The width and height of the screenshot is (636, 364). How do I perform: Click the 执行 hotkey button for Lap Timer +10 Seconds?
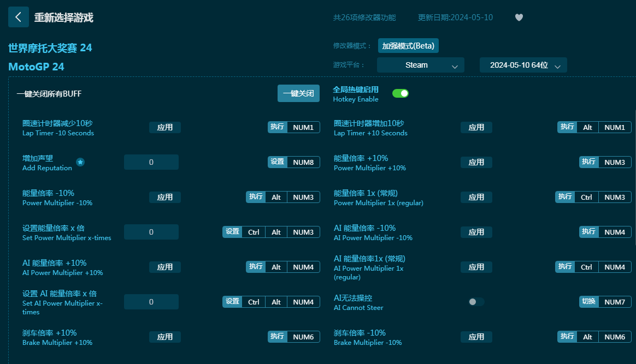tap(567, 127)
